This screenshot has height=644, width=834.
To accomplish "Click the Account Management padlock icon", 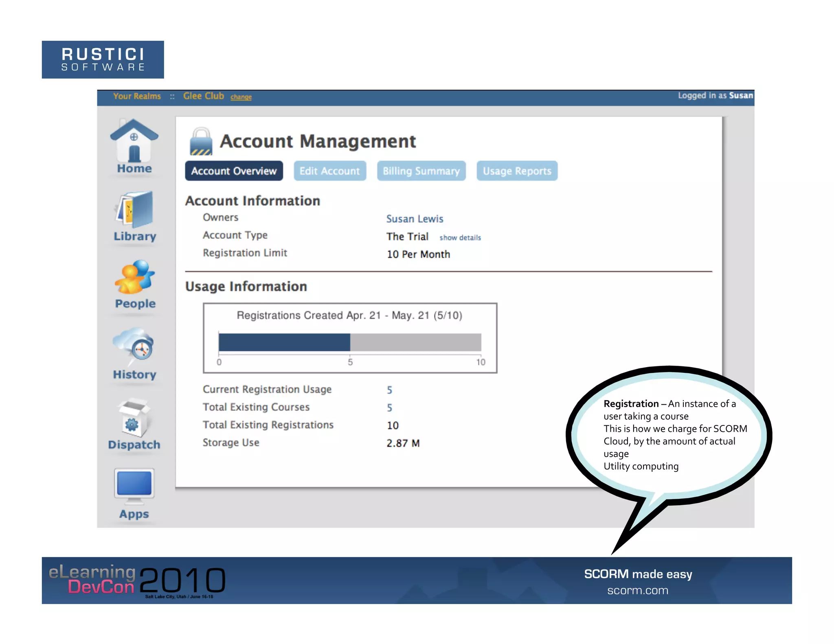I will tap(201, 141).
